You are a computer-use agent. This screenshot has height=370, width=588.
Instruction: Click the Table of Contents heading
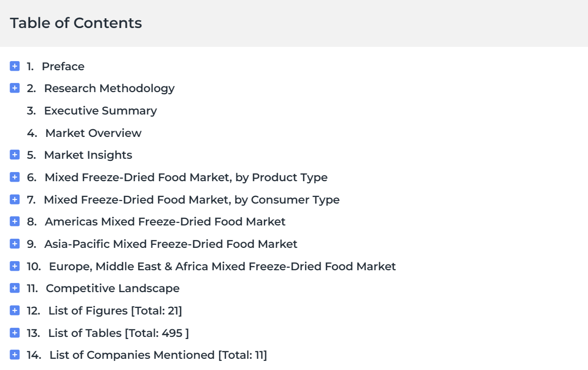pyautogui.click(x=76, y=23)
